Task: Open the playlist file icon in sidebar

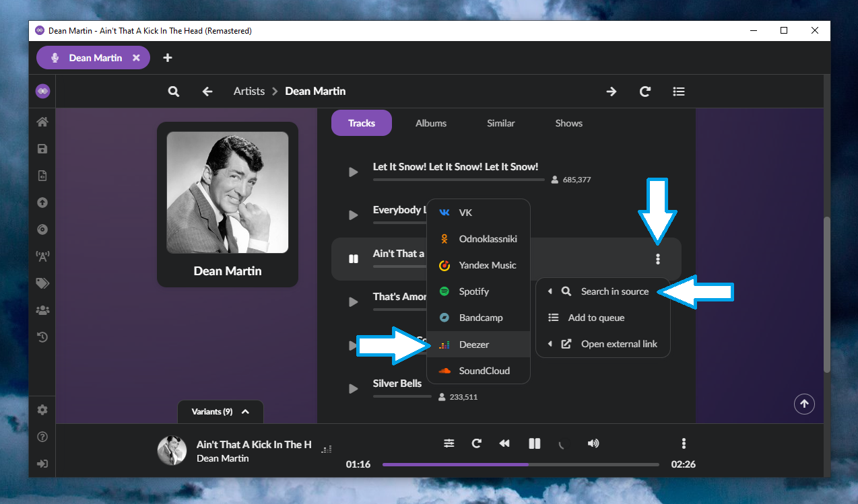Action: [42, 176]
